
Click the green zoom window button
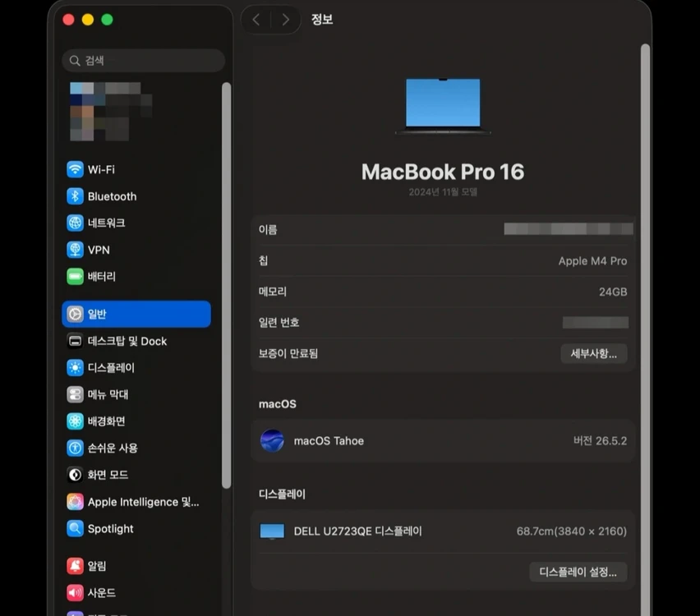pos(107,20)
